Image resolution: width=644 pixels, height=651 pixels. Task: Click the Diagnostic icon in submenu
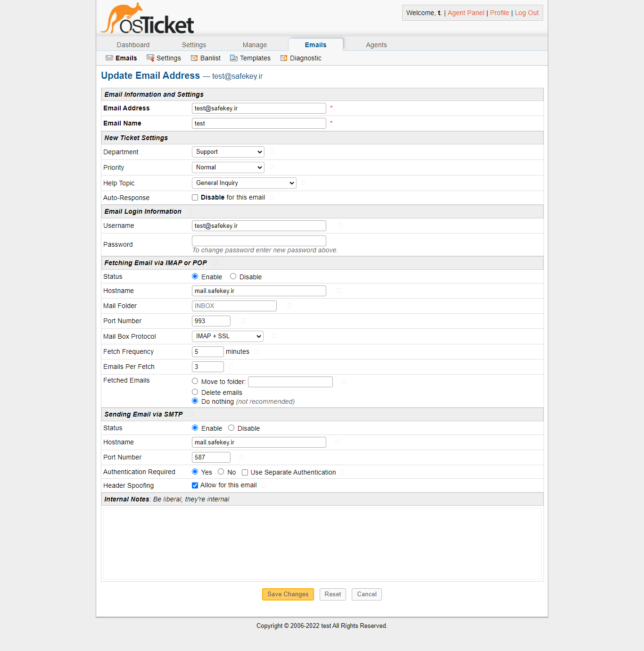coord(284,58)
